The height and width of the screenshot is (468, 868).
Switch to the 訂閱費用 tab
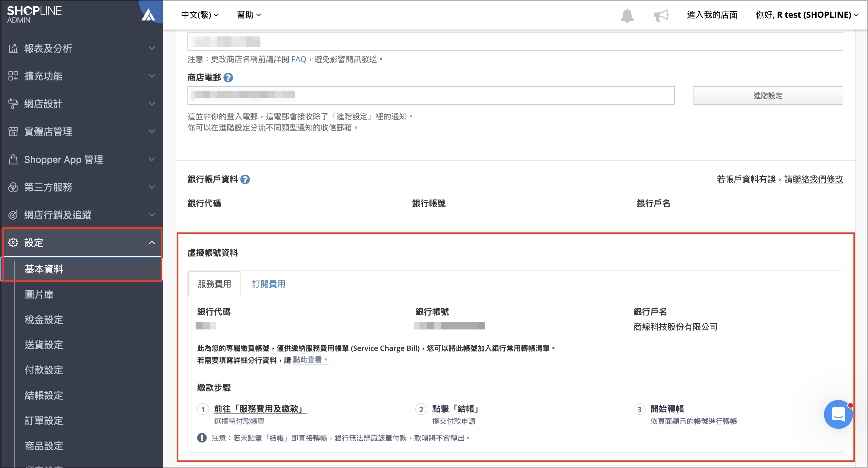(269, 284)
